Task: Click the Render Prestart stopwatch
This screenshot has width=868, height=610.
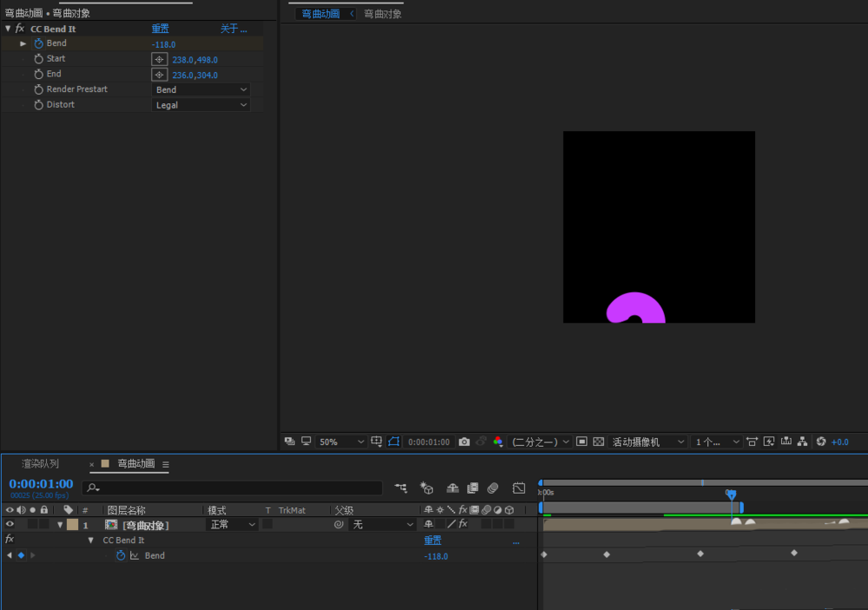Action: click(x=38, y=89)
